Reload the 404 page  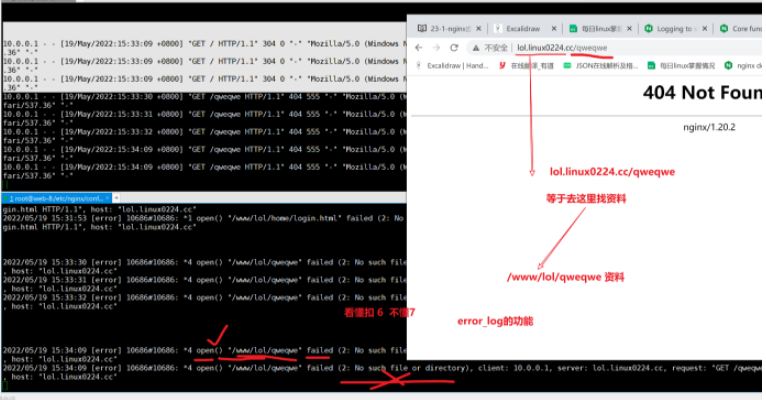[454, 47]
